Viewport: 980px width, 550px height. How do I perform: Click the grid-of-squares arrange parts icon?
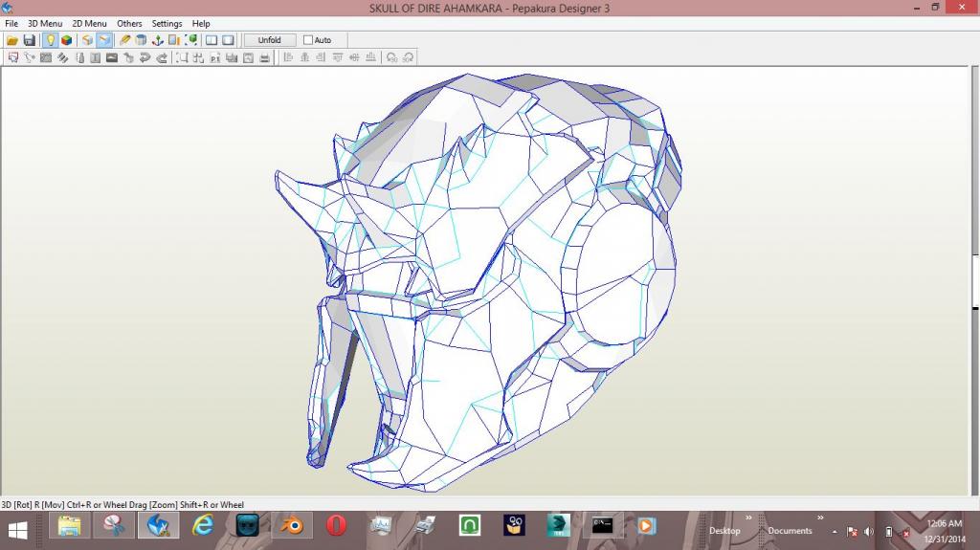point(198,57)
